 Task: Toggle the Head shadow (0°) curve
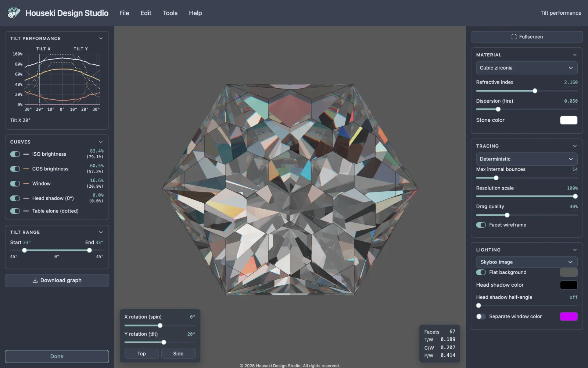(15, 198)
